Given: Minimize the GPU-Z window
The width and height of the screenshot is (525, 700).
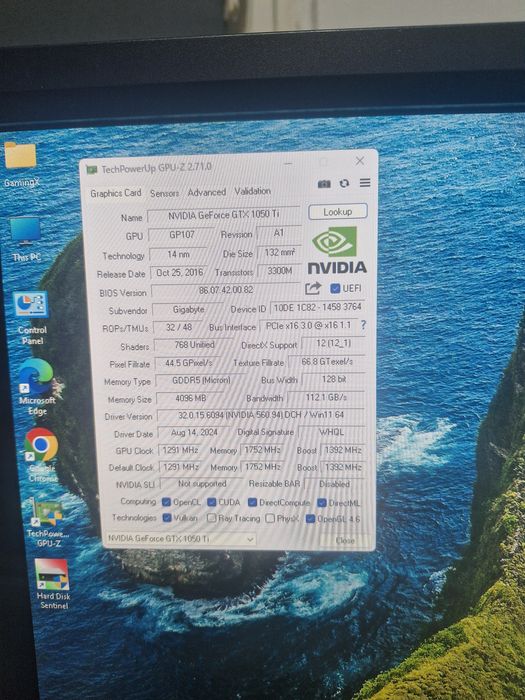Looking at the screenshot, I should pyautogui.click(x=289, y=163).
